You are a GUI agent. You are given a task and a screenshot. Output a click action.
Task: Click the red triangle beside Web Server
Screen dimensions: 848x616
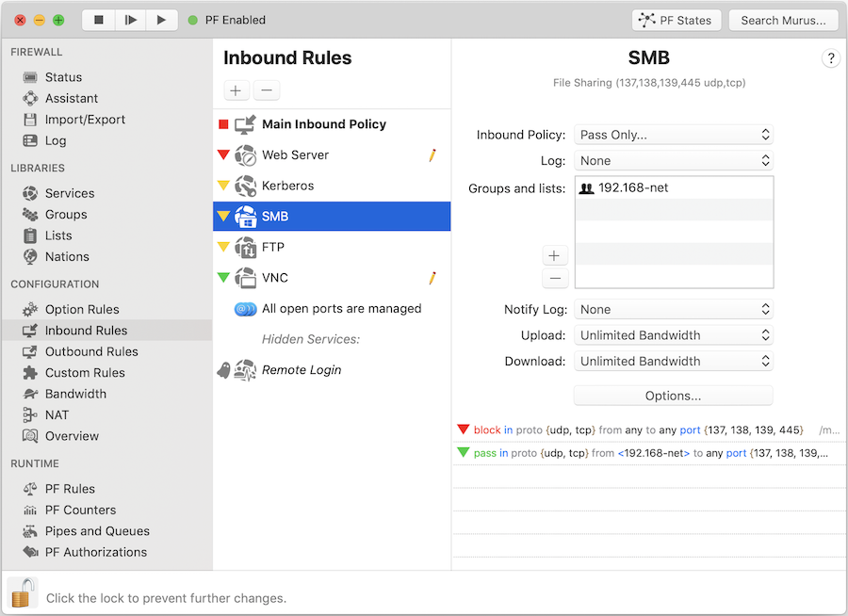click(223, 154)
